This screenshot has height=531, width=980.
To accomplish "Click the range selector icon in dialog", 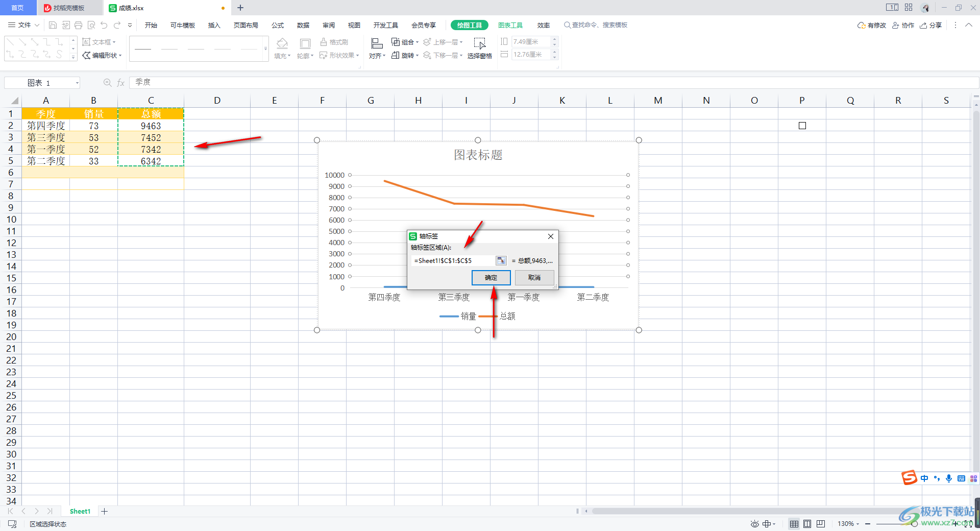I will coord(501,261).
